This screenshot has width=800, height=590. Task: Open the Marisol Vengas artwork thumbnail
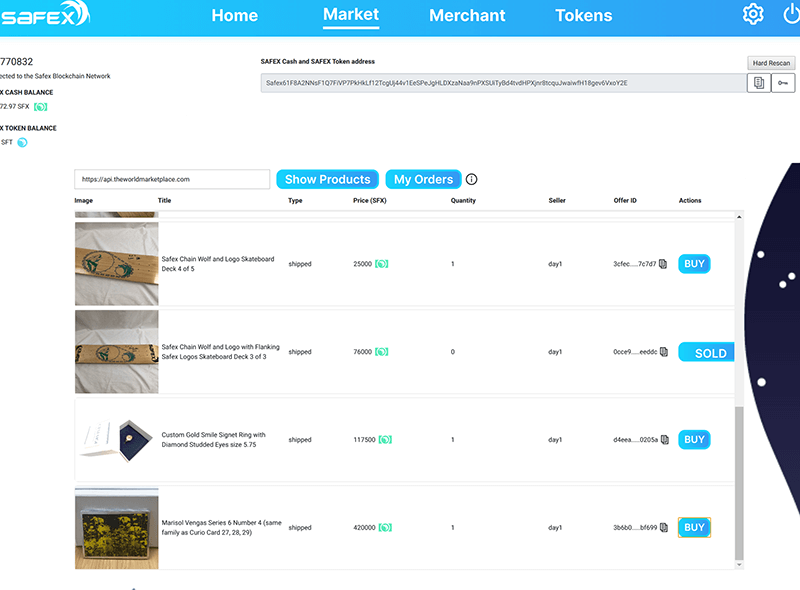click(116, 528)
